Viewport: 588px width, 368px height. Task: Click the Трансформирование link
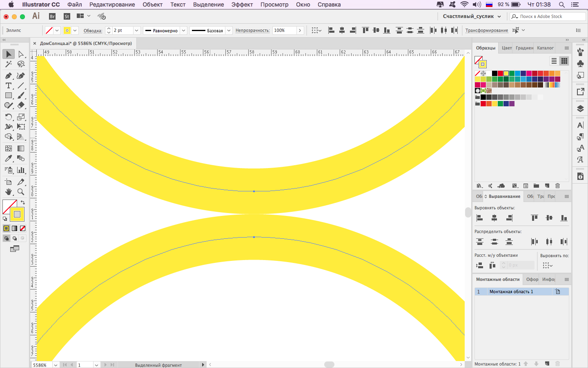click(x=487, y=31)
